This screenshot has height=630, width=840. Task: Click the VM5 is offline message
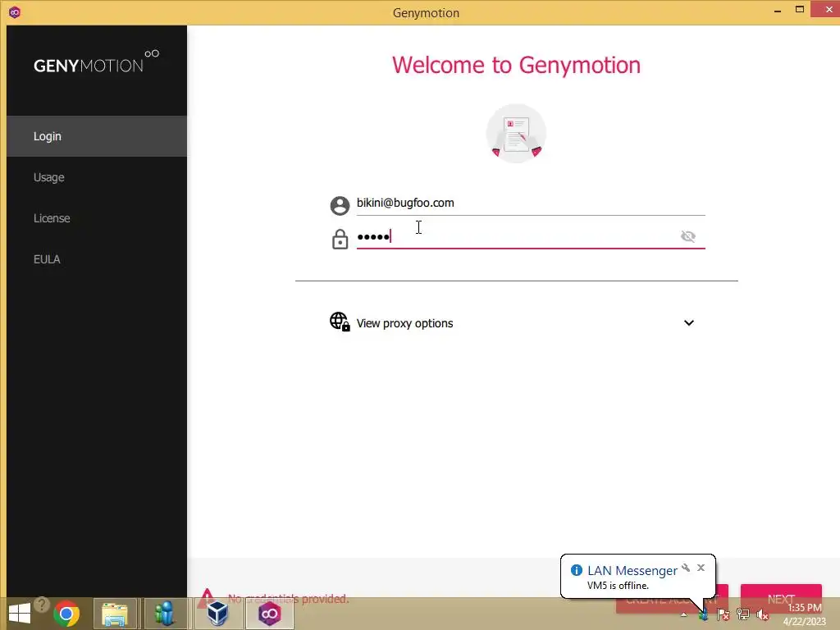point(618,586)
